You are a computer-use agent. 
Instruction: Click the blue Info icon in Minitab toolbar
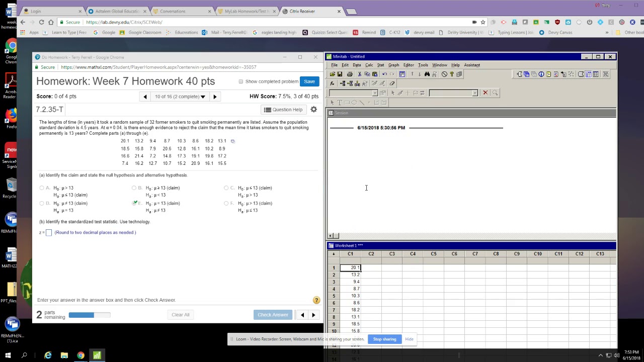pyautogui.click(x=541, y=74)
